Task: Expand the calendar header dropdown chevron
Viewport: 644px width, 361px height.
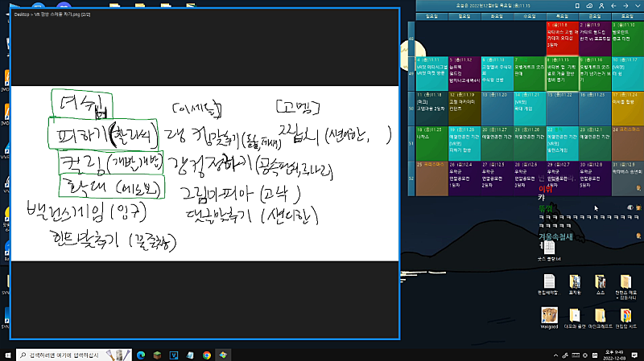Action: click(638, 6)
